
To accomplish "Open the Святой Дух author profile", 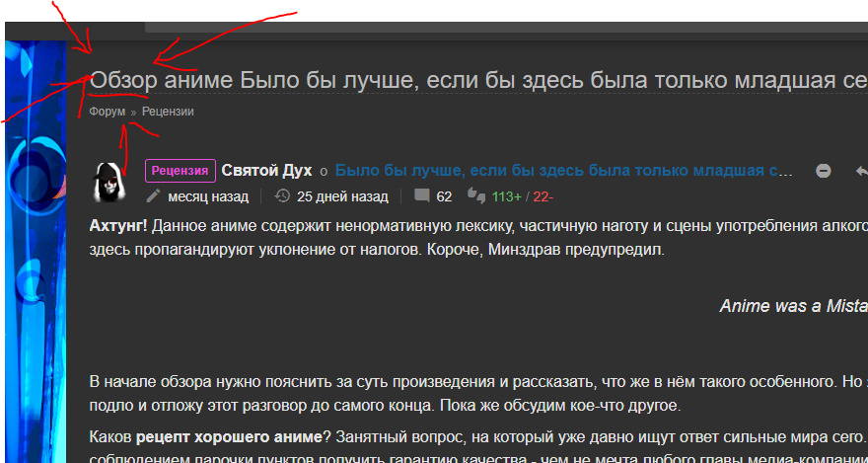I will (x=266, y=170).
